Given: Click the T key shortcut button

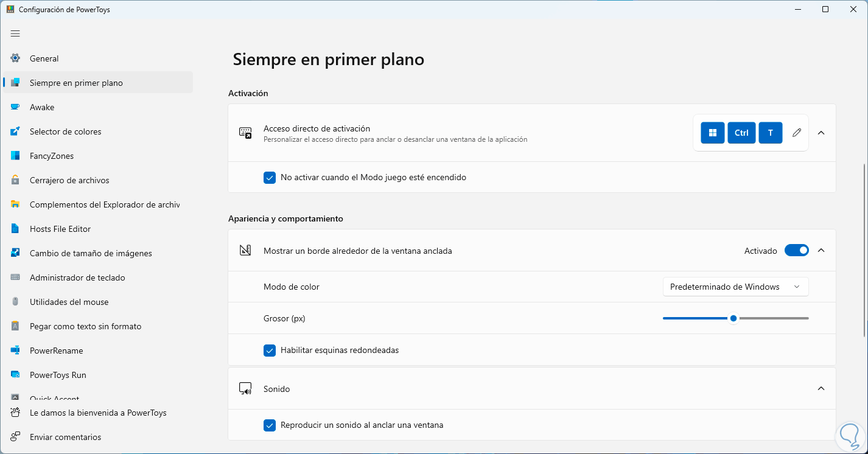Looking at the screenshot, I should tap(771, 133).
